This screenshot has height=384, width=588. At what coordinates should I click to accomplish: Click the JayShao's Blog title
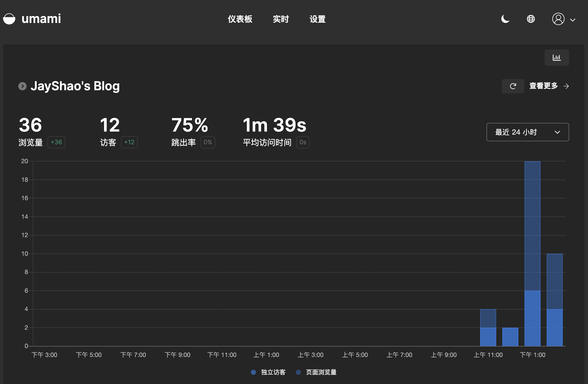pyautogui.click(x=75, y=86)
